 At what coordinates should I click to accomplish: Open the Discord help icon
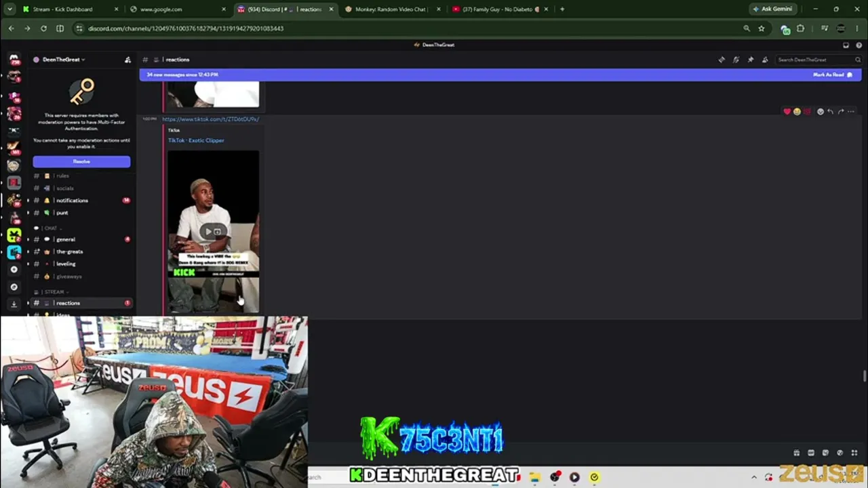point(859,45)
